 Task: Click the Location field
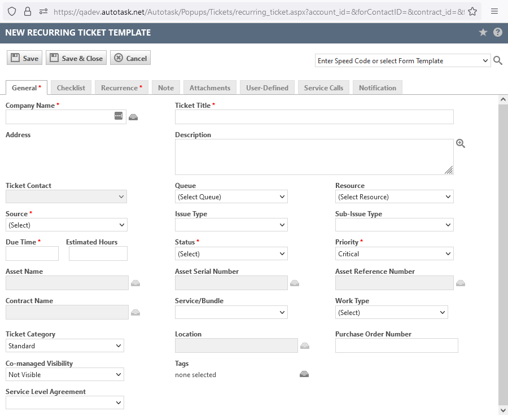tap(237, 345)
